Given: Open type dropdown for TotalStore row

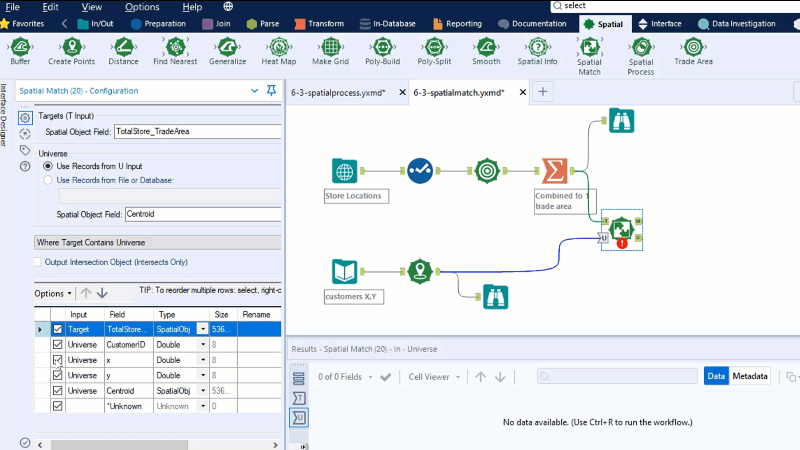Looking at the screenshot, I should point(203,329).
